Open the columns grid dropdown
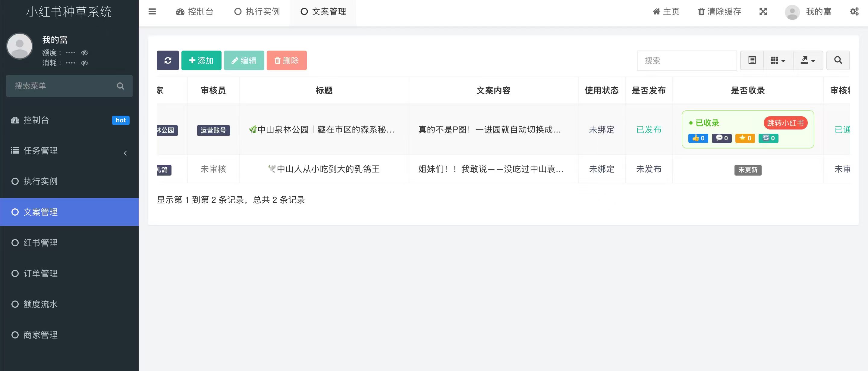Image resolution: width=868 pixels, height=371 pixels. (x=778, y=60)
